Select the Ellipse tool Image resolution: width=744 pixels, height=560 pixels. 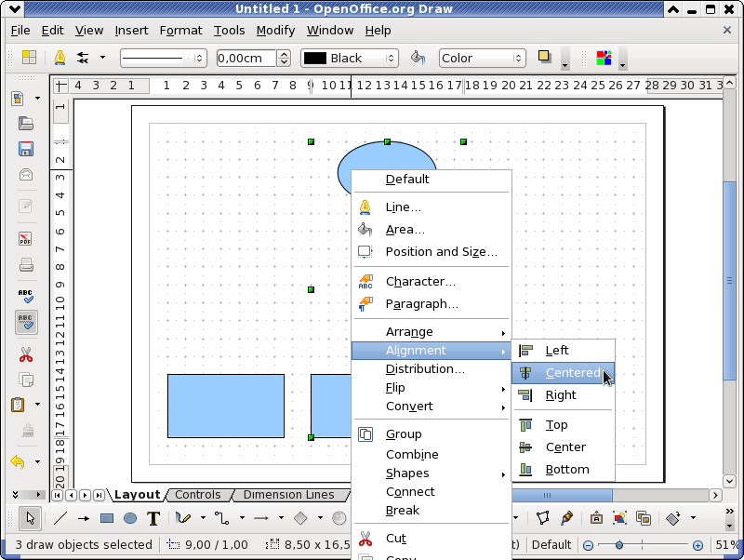(x=130, y=518)
